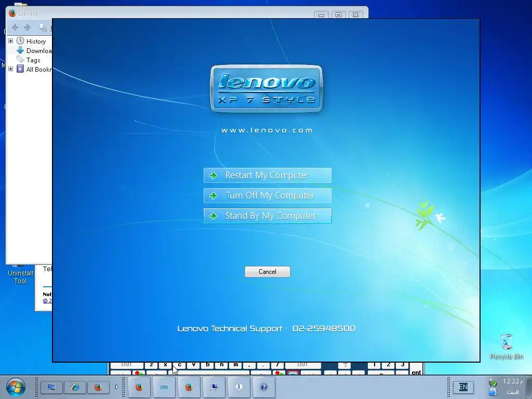Expand the quick launch overflow arrow
This screenshot has height=399, width=532.
pos(116,387)
